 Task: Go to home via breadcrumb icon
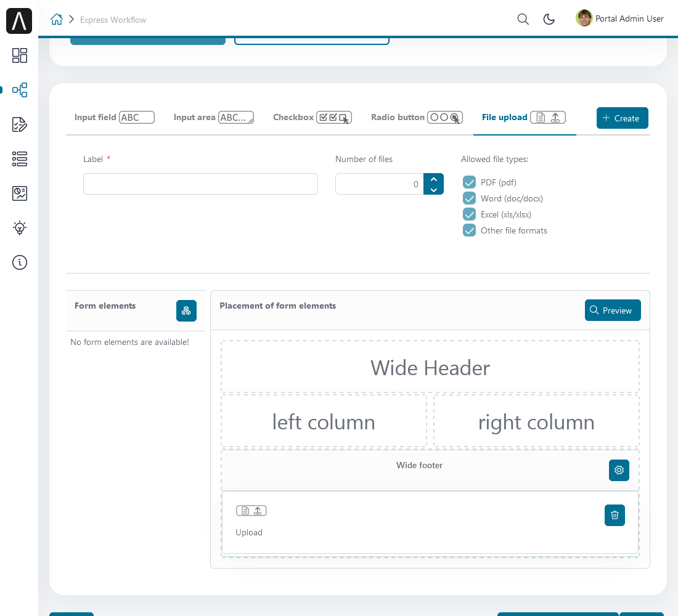click(56, 20)
